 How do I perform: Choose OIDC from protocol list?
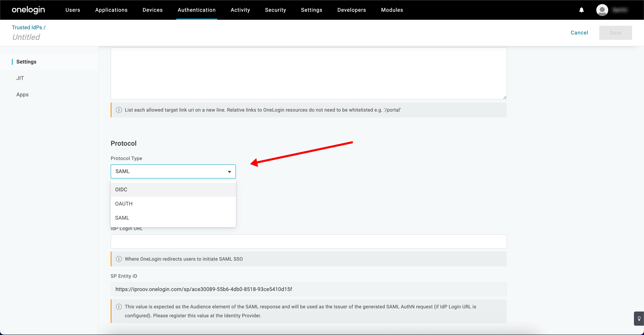(173, 190)
